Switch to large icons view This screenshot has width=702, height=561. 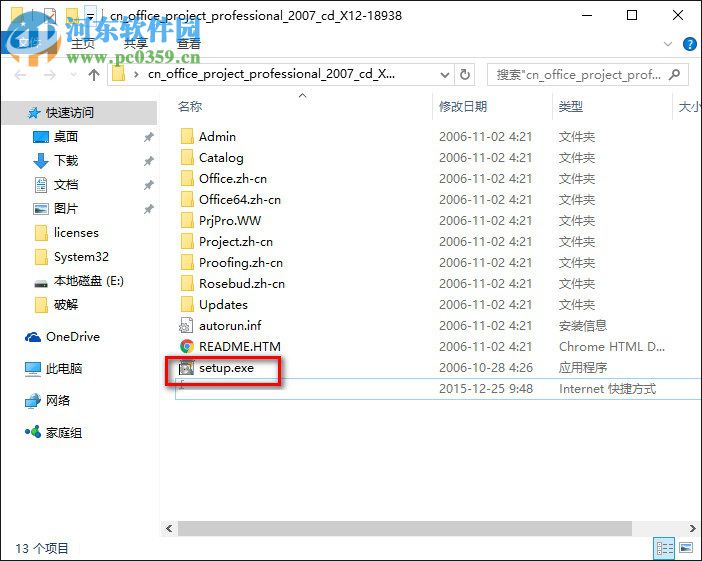point(686,548)
